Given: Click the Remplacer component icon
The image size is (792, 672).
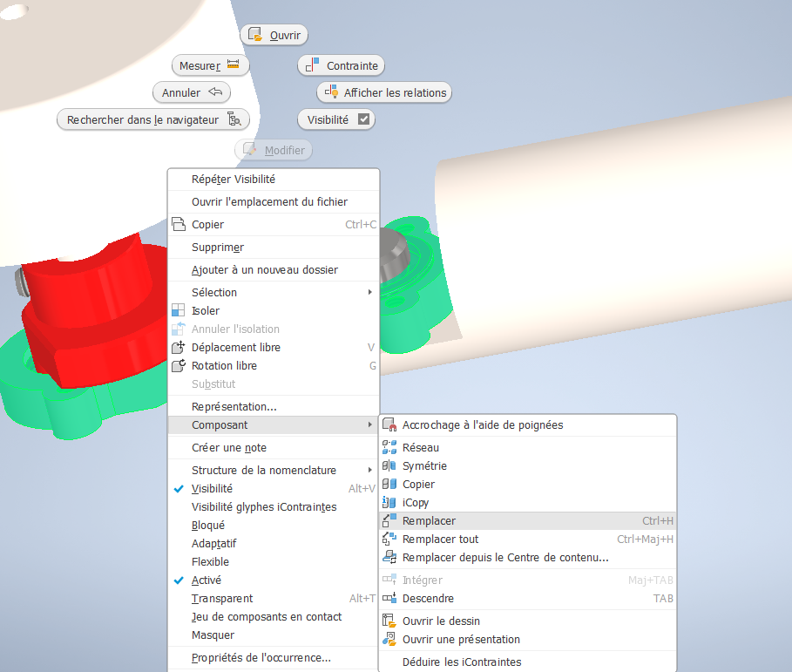Looking at the screenshot, I should click(x=389, y=521).
